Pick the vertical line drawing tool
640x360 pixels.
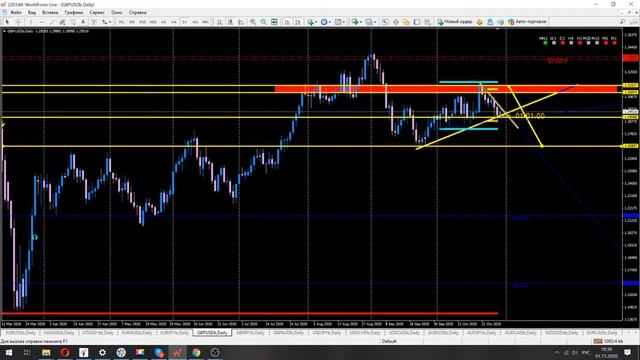pos(31,22)
